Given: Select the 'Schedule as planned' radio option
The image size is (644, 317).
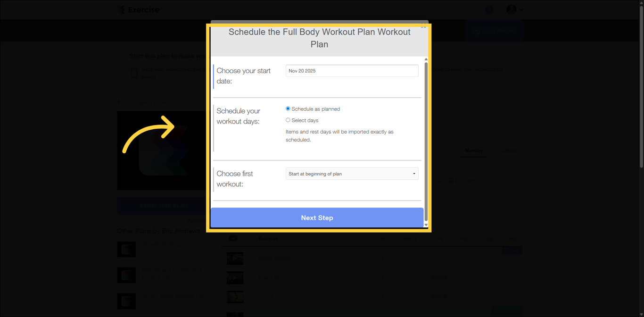Looking at the screenshot, I should pos(288,109).
